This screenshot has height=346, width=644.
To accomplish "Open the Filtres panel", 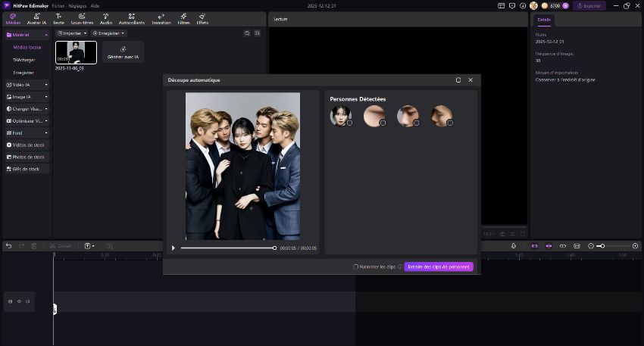I will point(183,18).
